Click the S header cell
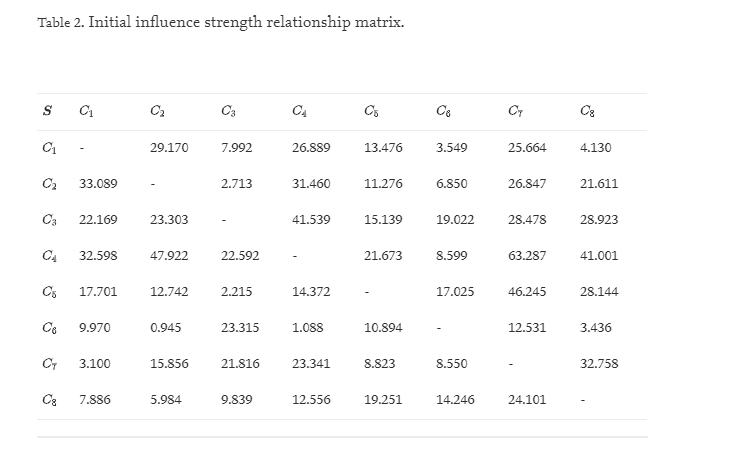This screenshot has width=744, height=463. click(47, 112)
